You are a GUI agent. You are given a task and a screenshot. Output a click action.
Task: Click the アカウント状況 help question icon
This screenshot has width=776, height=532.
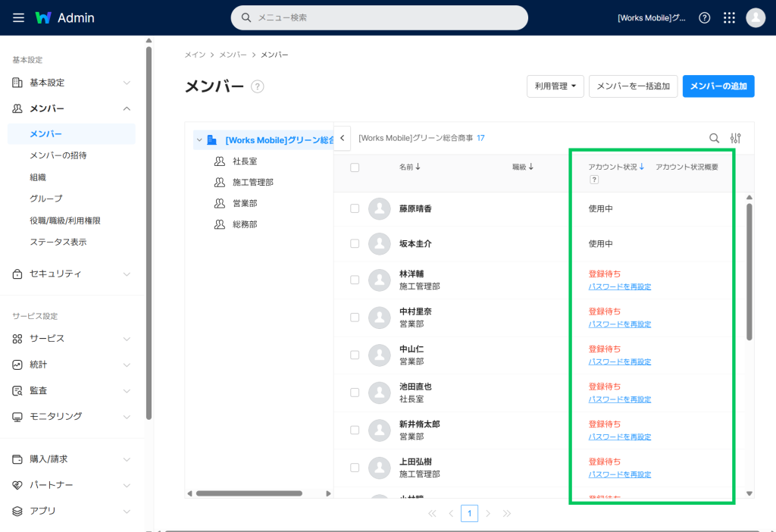pos(594,180)
